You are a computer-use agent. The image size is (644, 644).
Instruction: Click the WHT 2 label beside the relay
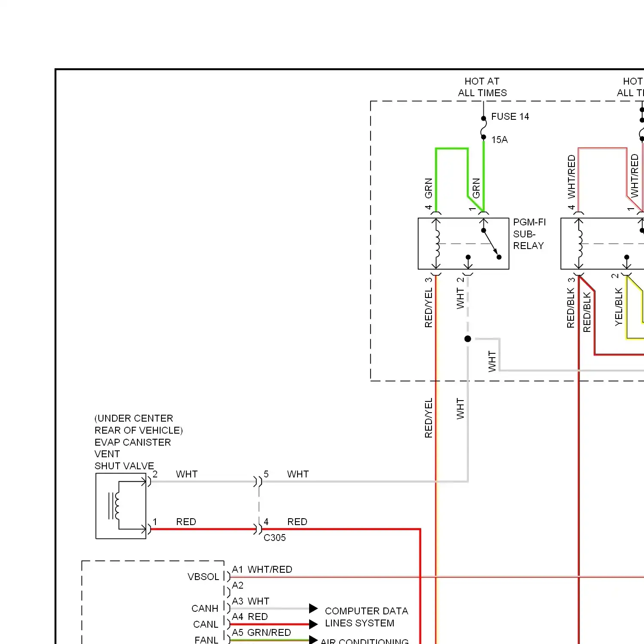(460, 293)
